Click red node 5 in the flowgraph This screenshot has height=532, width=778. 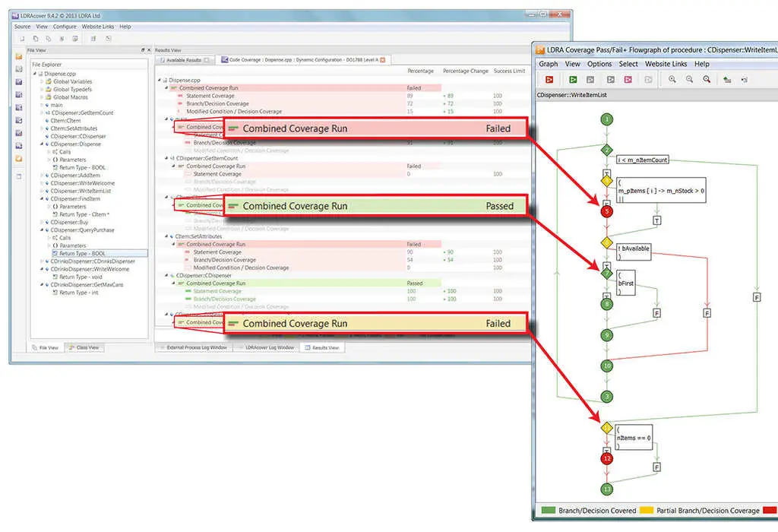[x=606, y=212]
